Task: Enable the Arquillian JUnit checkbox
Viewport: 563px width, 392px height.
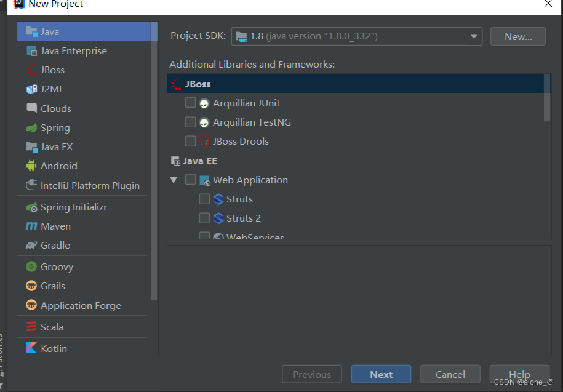Action: tap(190, 103)
